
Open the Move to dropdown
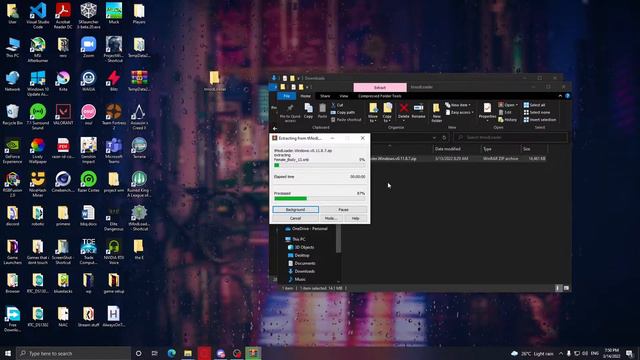[373, 113]
